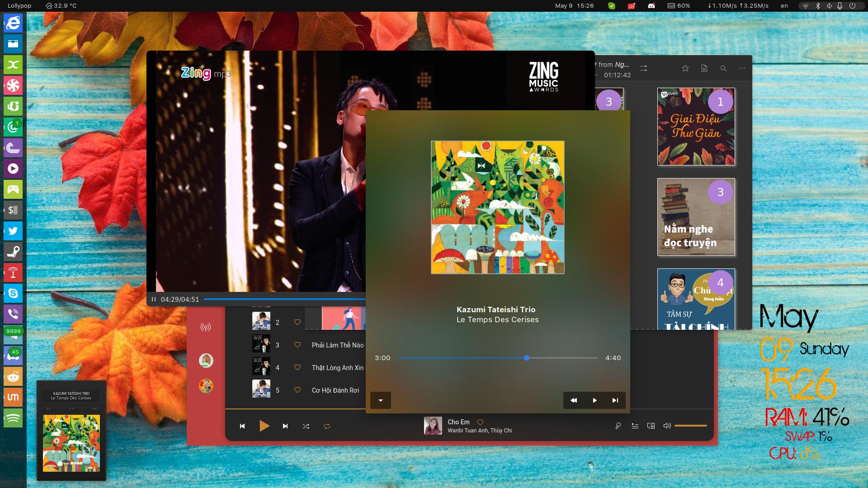
Task: Like Cơ Hội Đánh Rơi with the heart
Action: pyautogui.click(x=297, y=390)
